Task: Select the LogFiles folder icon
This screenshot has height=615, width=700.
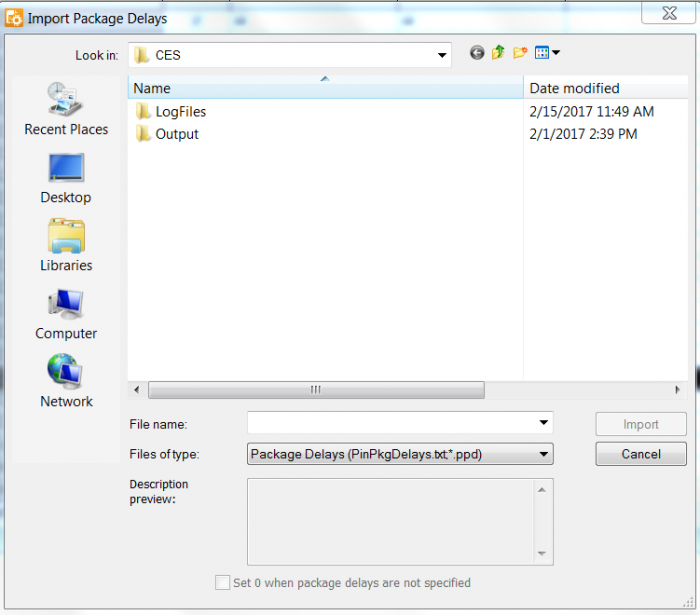Action: (143, 111)
